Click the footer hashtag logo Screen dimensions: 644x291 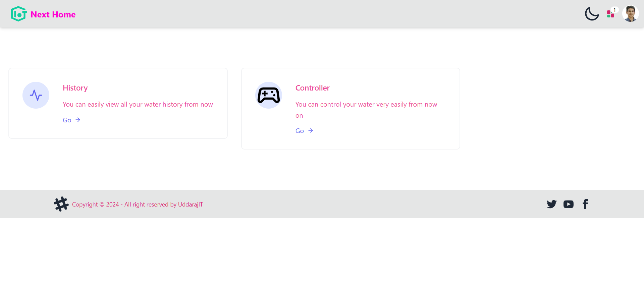(61, 204)
